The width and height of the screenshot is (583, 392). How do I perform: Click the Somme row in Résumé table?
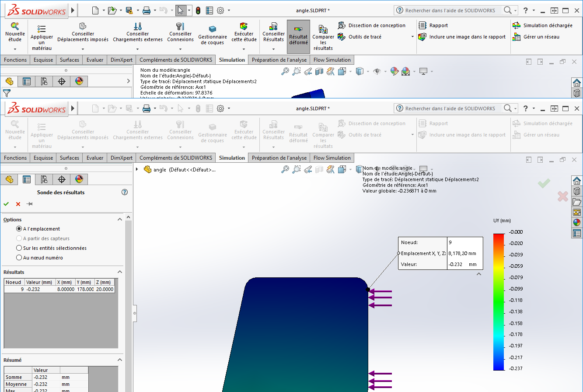coord(46,377)
